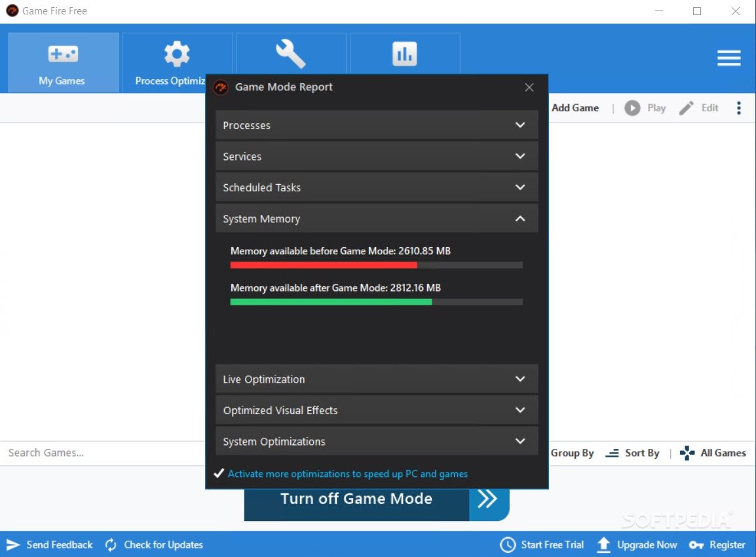756x557 pixels.
Task: Collapse the System Memory section
Action: point(377,218)
